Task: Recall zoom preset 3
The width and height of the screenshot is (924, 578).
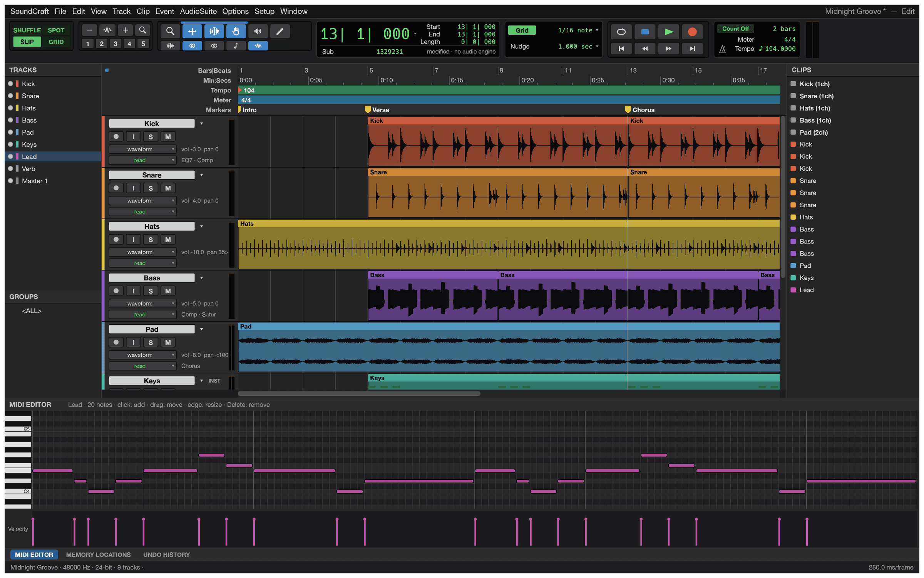Action: click(115, 44)
